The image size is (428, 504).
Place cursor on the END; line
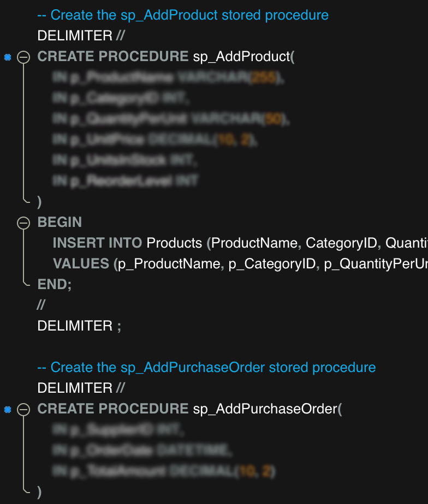55,285
